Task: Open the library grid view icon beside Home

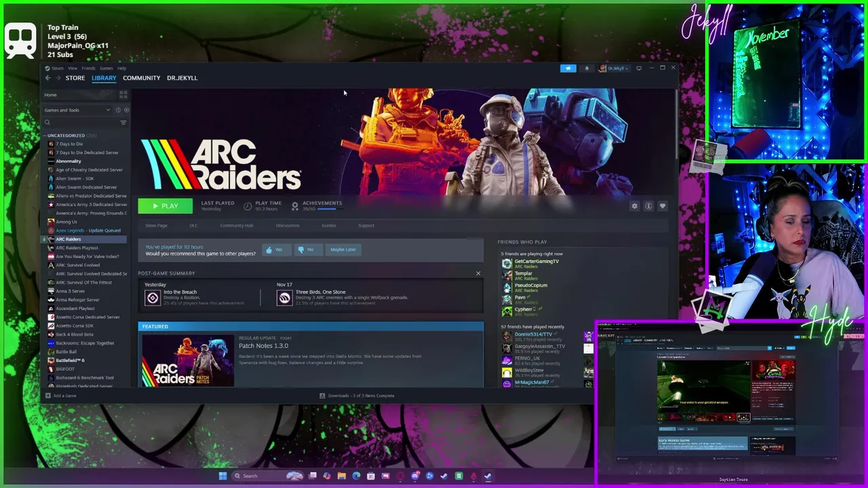Action: pos(123,95)
